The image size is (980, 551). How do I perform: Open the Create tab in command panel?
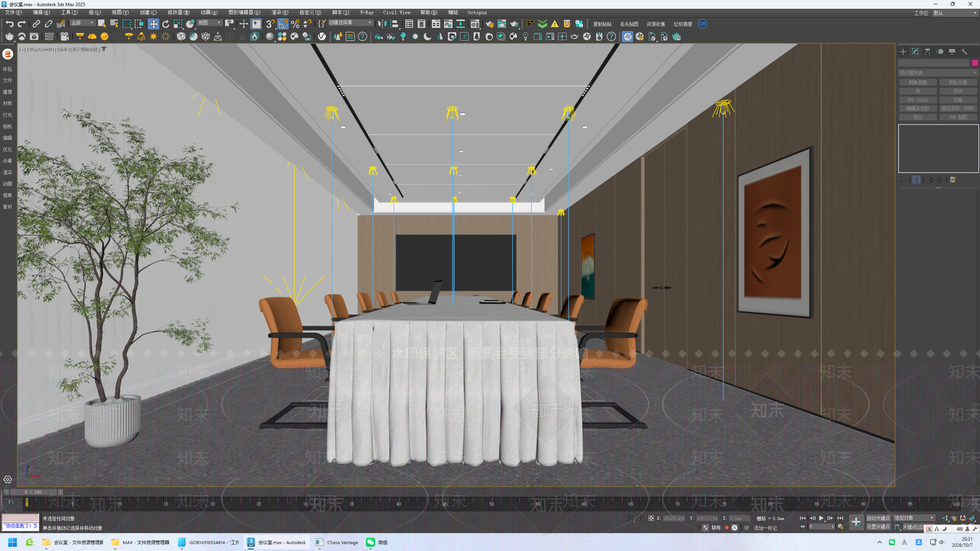click(x=903, y=51)
